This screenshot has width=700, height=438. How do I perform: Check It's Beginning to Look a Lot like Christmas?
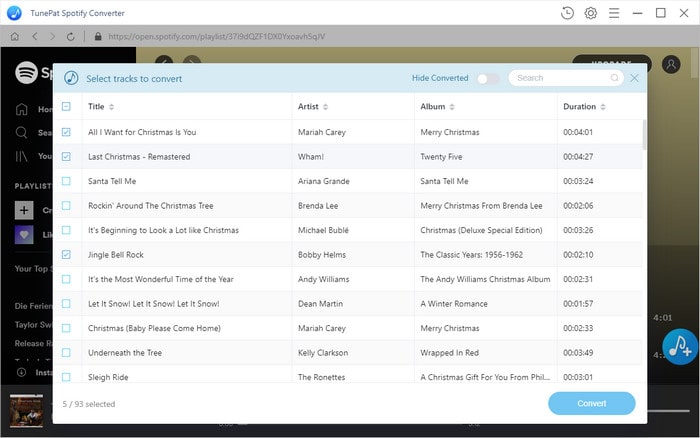[x=66, y=230]
